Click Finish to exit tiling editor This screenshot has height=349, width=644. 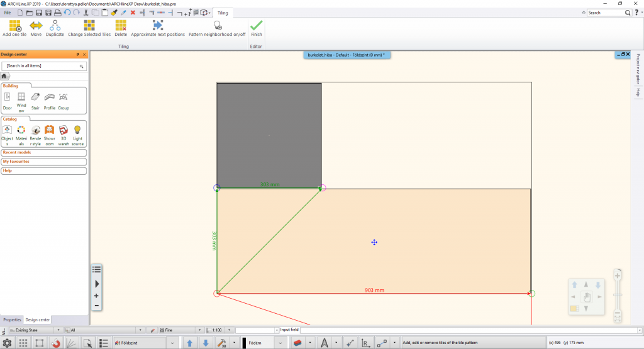tap(257, 26)
